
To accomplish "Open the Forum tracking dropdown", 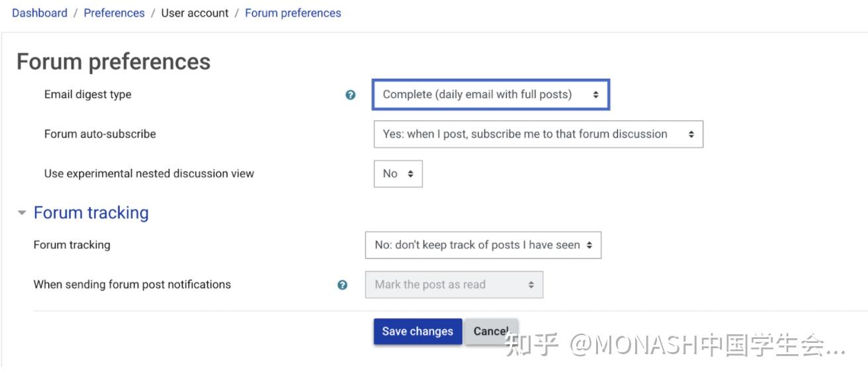I will tap(483, 245).
